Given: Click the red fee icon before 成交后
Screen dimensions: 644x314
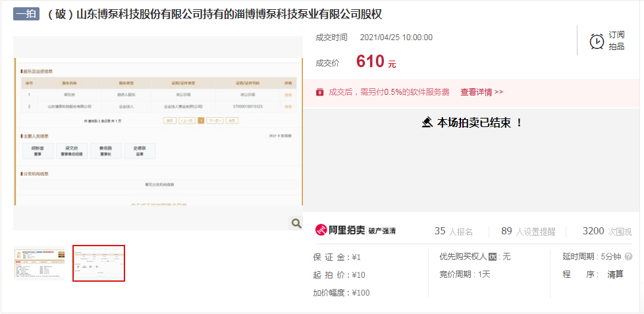Looking at the screenshot, I should point(319,92).
